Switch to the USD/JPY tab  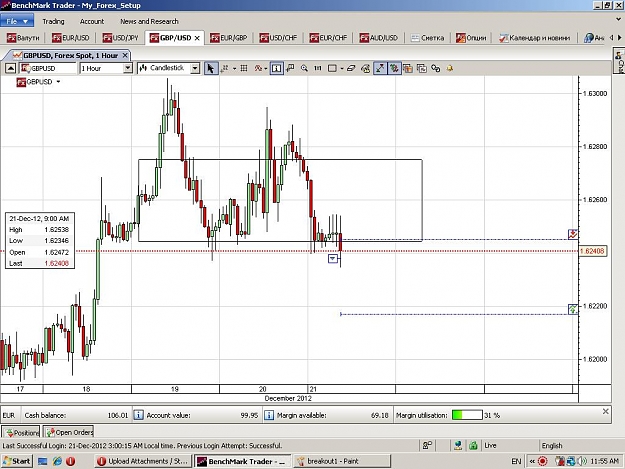tap(120, 38)
